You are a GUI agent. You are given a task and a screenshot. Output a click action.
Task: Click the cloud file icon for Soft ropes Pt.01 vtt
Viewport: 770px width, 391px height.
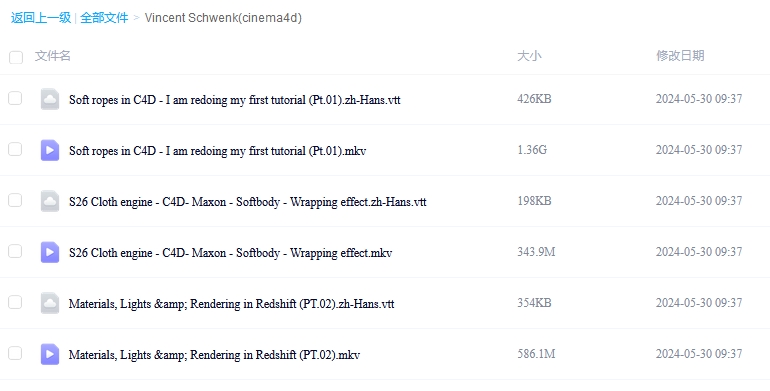tap(50, 99)
